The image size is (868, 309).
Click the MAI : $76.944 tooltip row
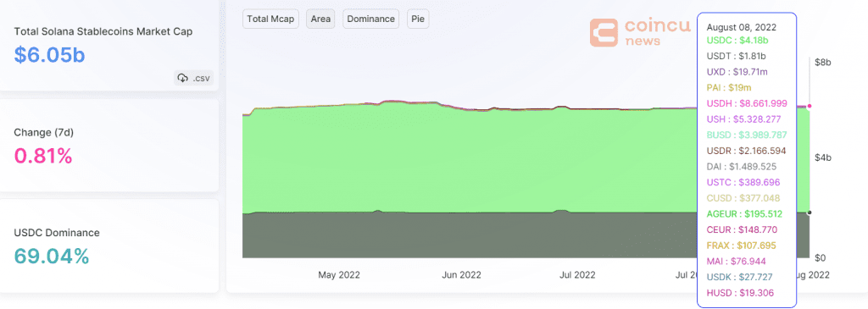[736, 261]
